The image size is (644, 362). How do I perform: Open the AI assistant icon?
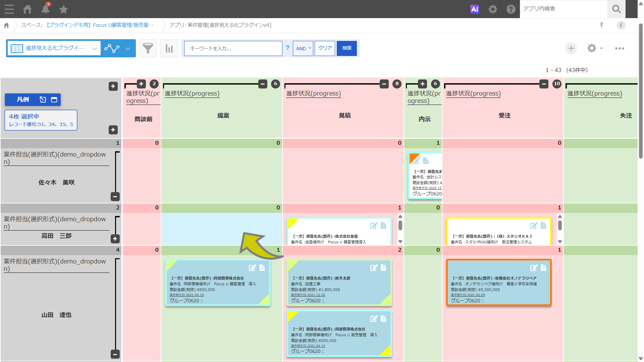click(x=475, y=9)
